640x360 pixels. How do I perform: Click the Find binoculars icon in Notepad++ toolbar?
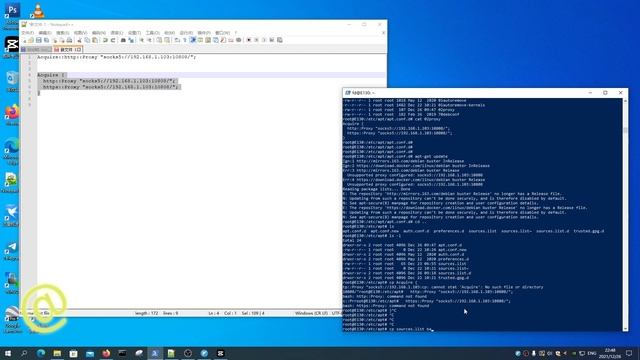pyautogui.click(x=123, y=40)
